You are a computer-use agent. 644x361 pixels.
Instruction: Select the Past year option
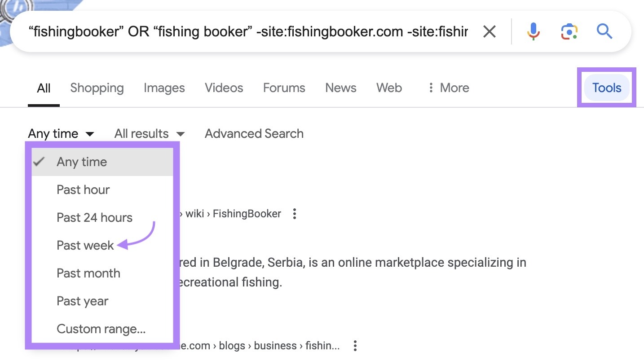(x=83, y=301)
